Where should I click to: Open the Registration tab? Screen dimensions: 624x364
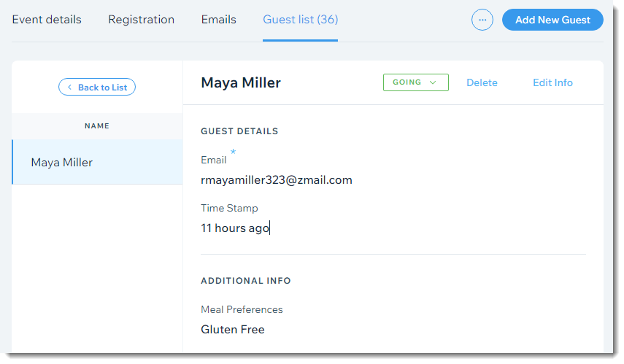[142, 20]
